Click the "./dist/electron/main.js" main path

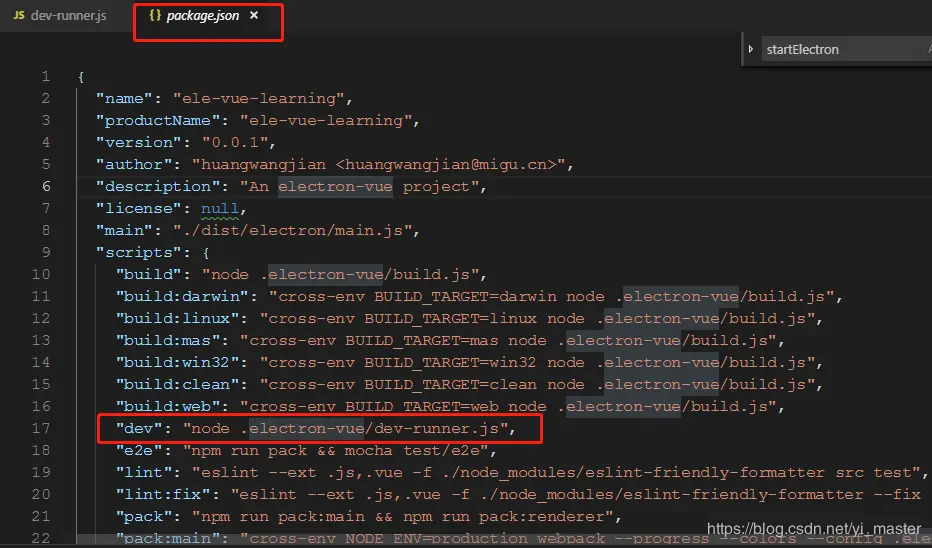(x=292, y=231)
